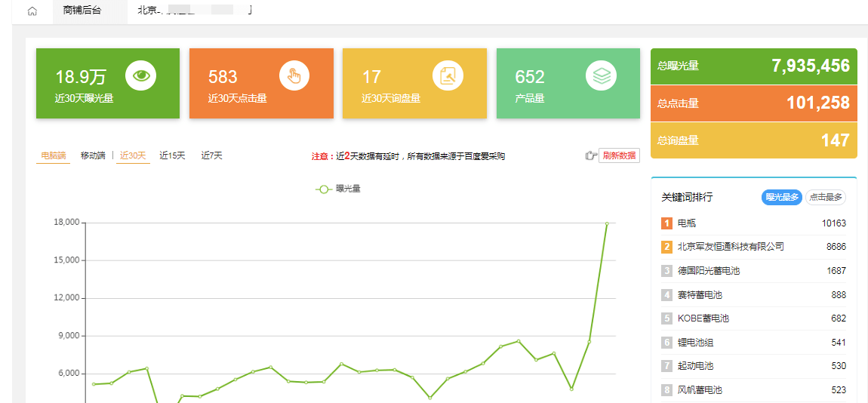The width and height of the screenshot is (868, 403).
Task: Click the hand pointer icon on clicks card
Action: coord(294,75)
